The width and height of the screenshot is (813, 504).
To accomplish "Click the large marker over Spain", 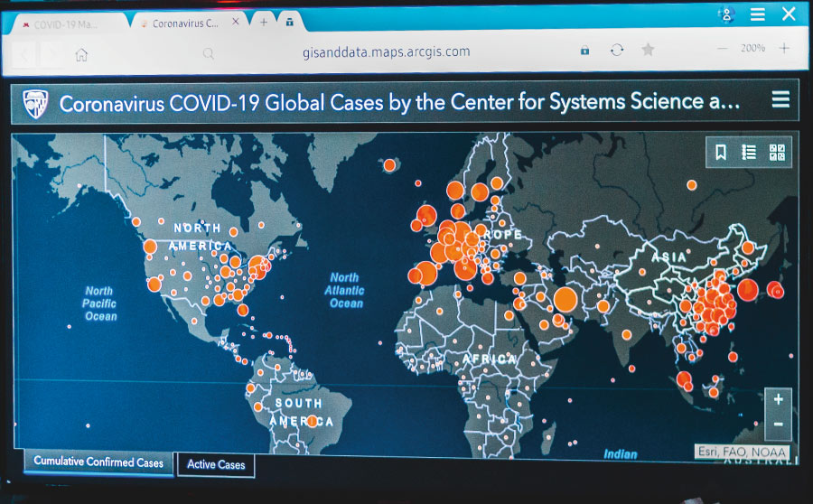I will click(426, 274).
